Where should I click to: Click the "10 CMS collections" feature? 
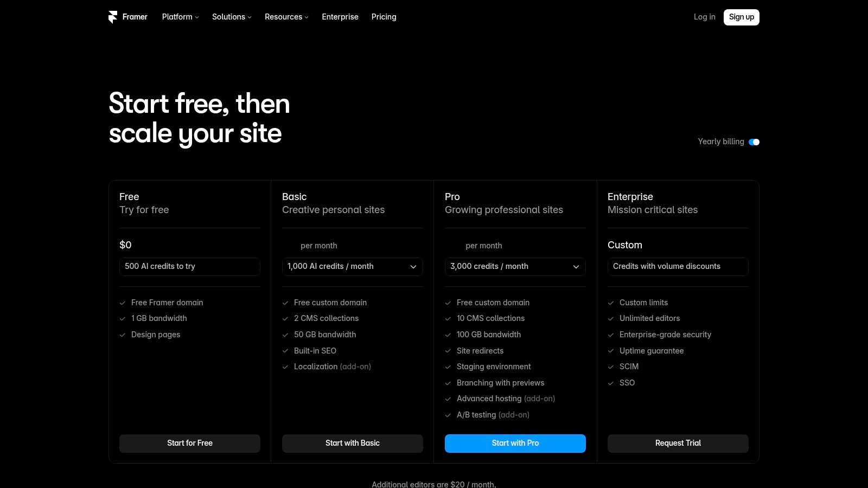point(491,318)
